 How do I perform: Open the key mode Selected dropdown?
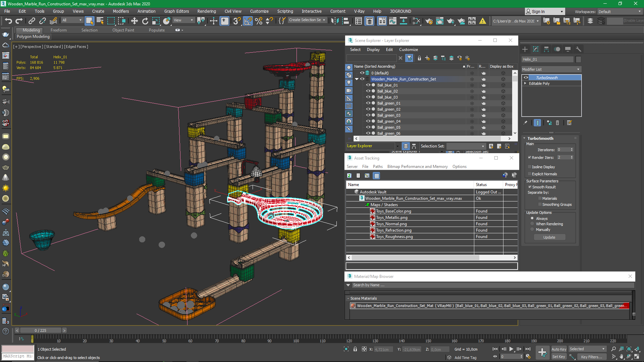coord(587,349)
